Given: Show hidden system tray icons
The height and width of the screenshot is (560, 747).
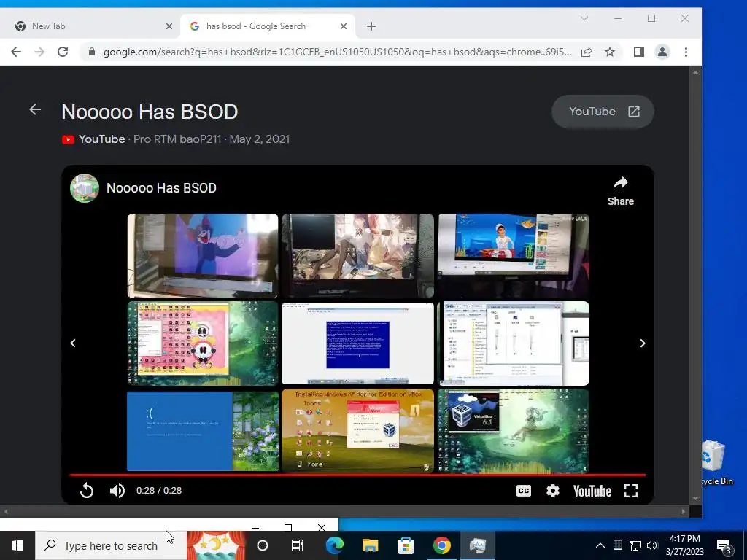Looking at the screenshot, I should click(x=600, y=545).
